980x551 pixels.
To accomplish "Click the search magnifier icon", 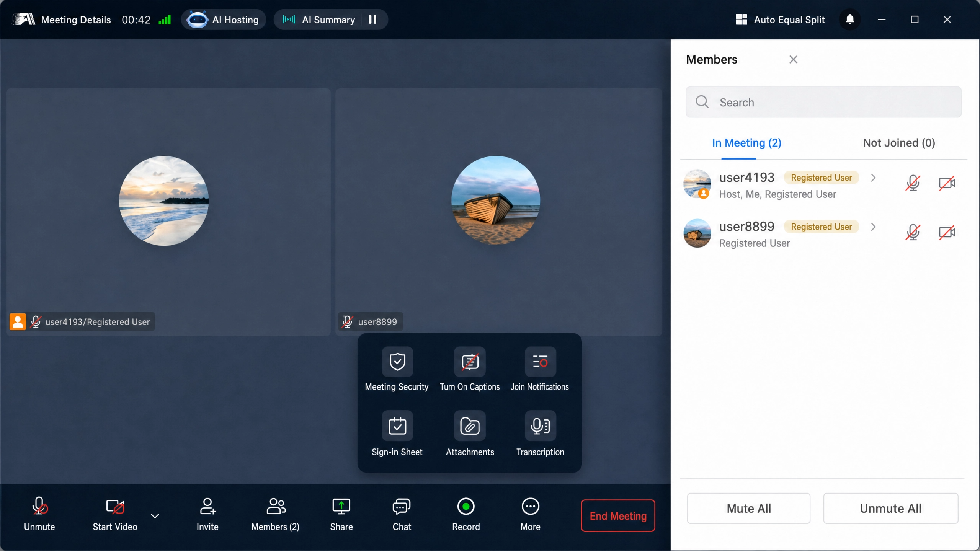I will (702, 102).
